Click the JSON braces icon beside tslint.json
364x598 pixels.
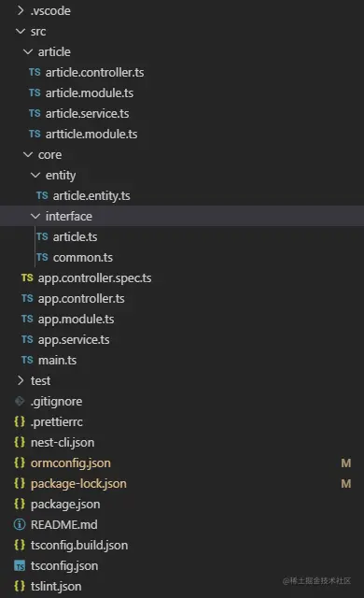[x=20, y=586]
